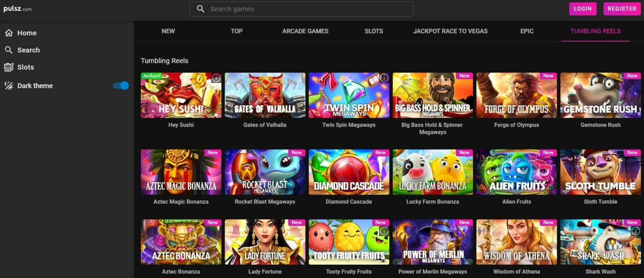Click the magnifier icon in search bar
This screenshot has width=644, height=278.
coord(201,9)
